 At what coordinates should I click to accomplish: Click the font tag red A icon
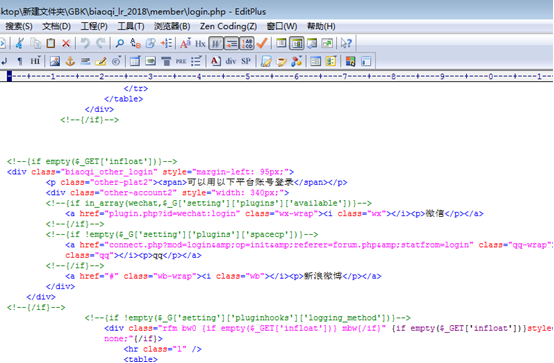pyautogui.click(x=216, y=61)
